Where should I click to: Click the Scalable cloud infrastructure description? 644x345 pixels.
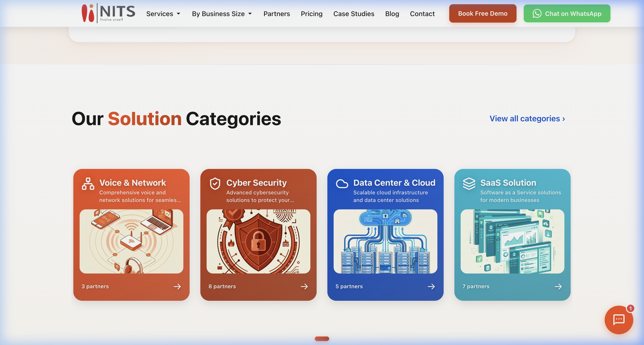[390, 196]
